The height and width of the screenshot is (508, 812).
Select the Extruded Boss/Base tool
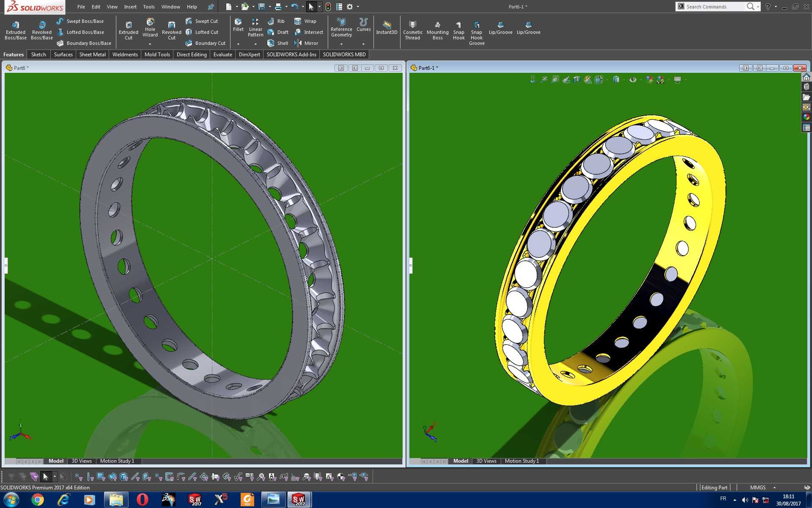pos(16,30)
